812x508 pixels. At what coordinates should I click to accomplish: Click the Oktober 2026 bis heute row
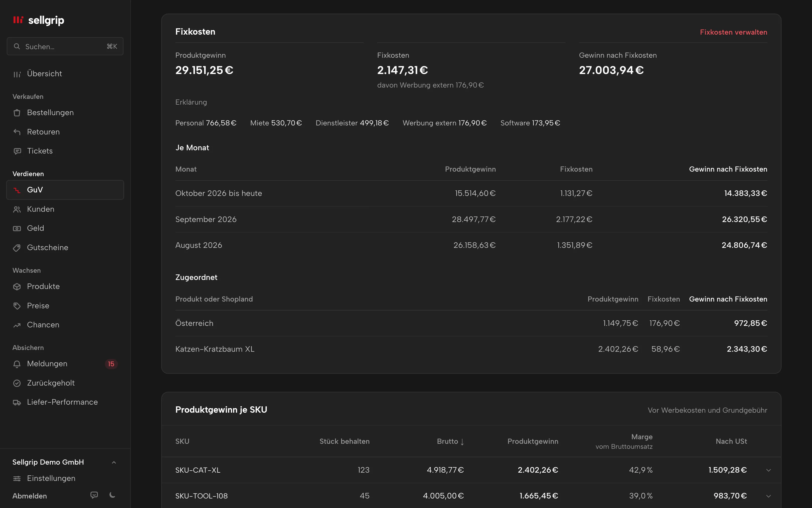tap(471, 193)
